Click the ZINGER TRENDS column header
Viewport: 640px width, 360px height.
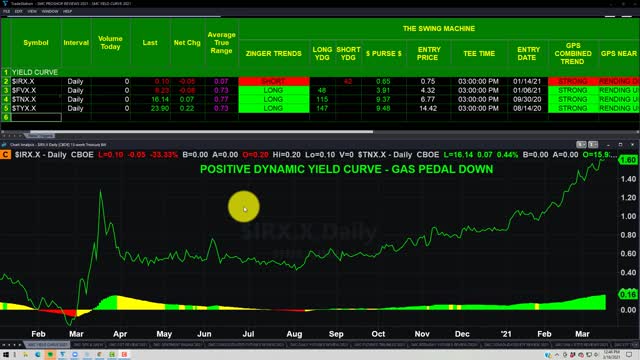click(273, 53)
